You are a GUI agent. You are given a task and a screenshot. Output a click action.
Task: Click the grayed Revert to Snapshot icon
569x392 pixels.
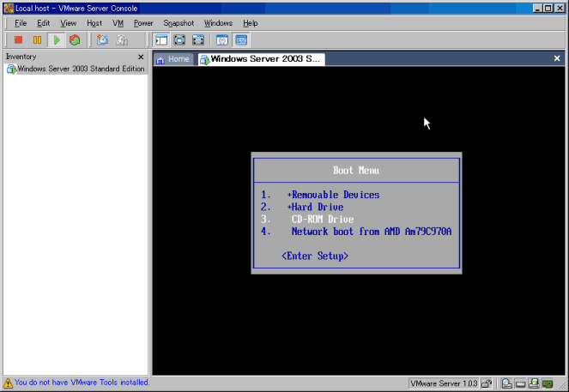pos(122,40)
